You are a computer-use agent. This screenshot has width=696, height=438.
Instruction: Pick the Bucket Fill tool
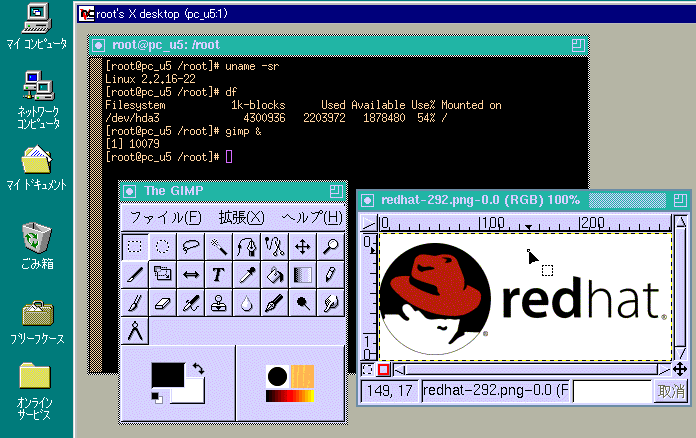tap(274, 275)
